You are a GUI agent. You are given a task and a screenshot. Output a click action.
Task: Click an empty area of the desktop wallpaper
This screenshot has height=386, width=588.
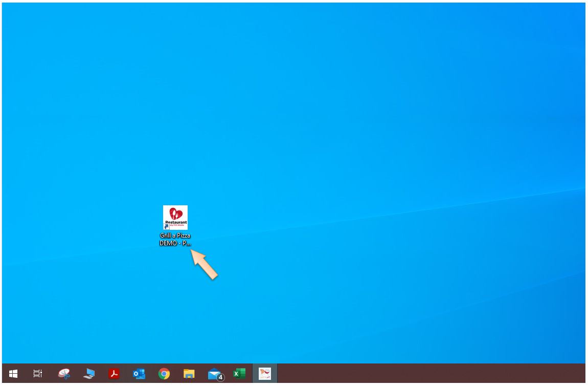pos(383,128)
